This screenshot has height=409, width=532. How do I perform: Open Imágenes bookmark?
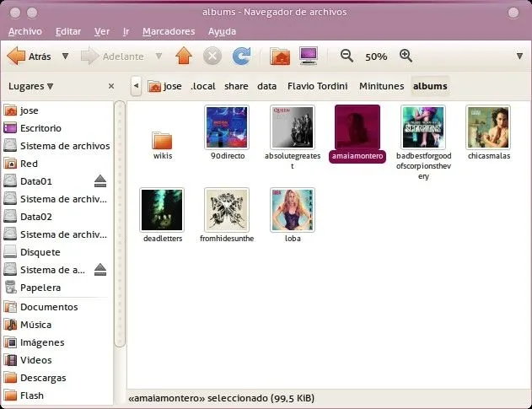(x=57, y=342)
